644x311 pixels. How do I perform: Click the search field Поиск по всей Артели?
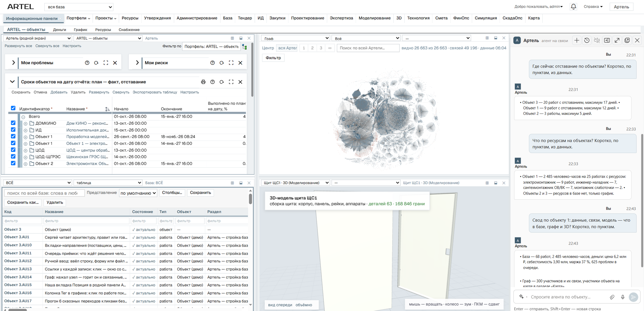point(368,48)
